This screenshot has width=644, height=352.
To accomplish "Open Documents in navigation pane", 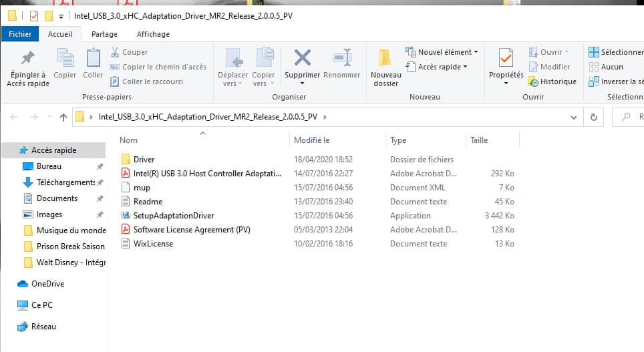I will (x=57, y=198).
